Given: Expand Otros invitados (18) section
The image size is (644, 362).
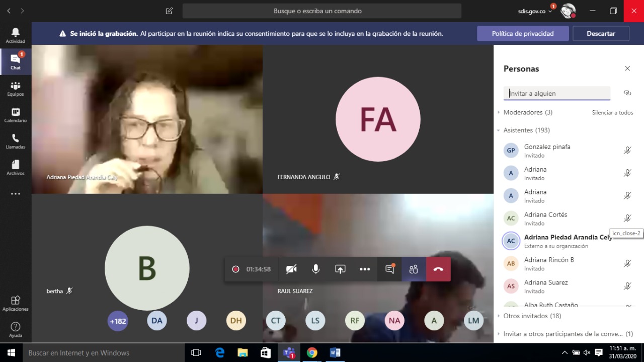Looking at the screenshot, I should tap(532, 316).
